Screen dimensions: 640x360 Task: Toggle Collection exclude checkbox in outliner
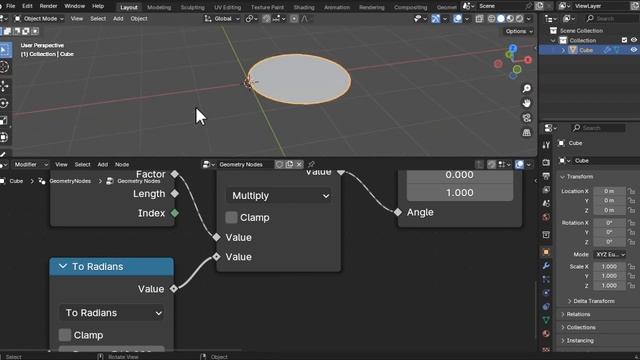pyautogui.click(x=624, y=40)
